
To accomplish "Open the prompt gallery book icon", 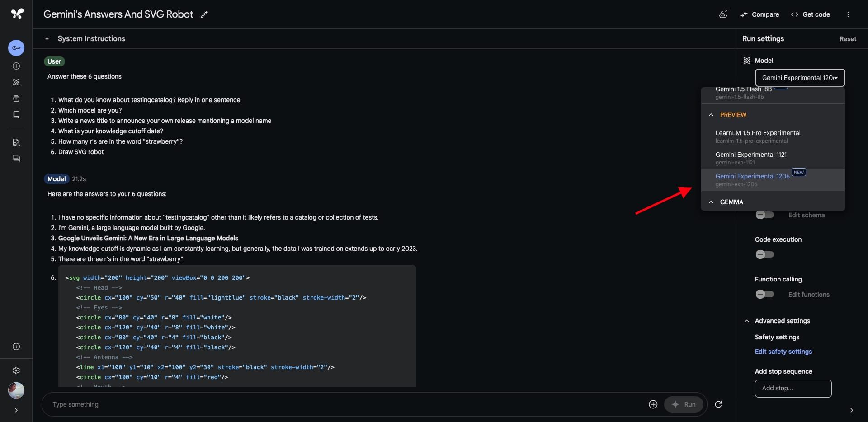I will [16, 115].
